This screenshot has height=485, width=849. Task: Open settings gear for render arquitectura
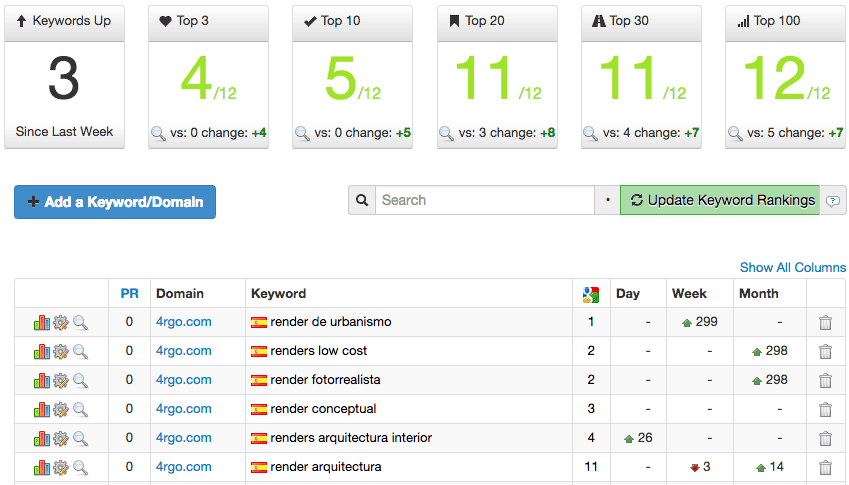pos(61,468)
